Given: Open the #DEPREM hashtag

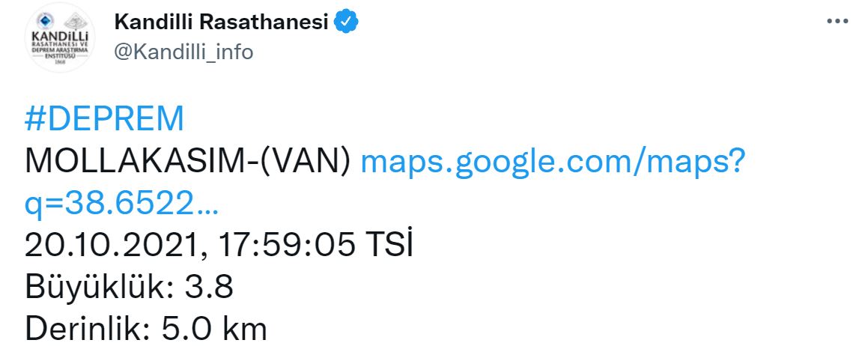Looking at the screenshot, I should pyautogui.click(x=104, y=120).
